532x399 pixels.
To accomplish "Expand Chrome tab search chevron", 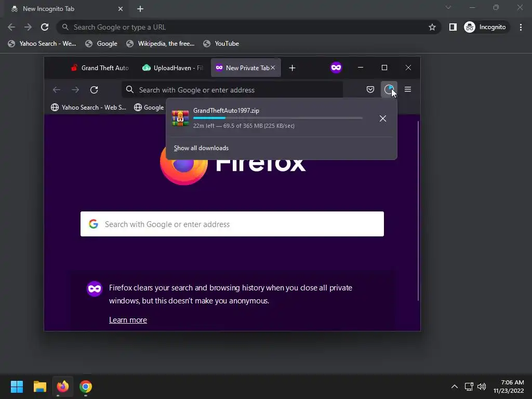I will pos(448,7).
